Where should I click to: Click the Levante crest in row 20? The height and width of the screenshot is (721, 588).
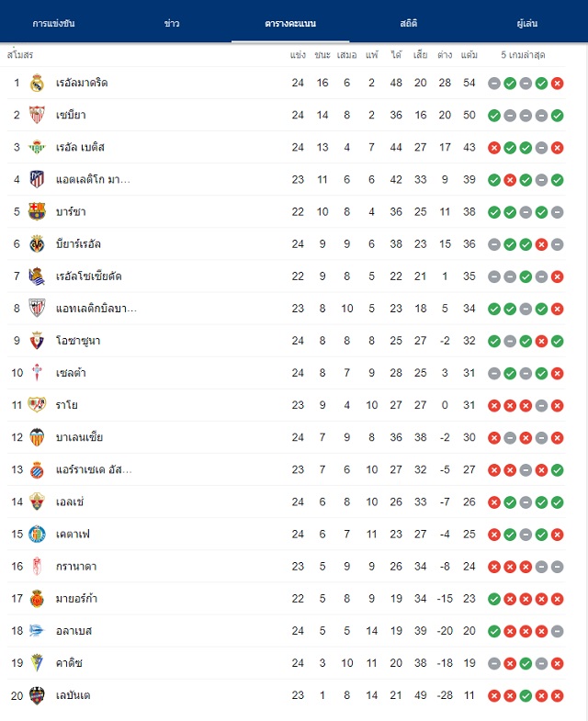click(37, 695)
